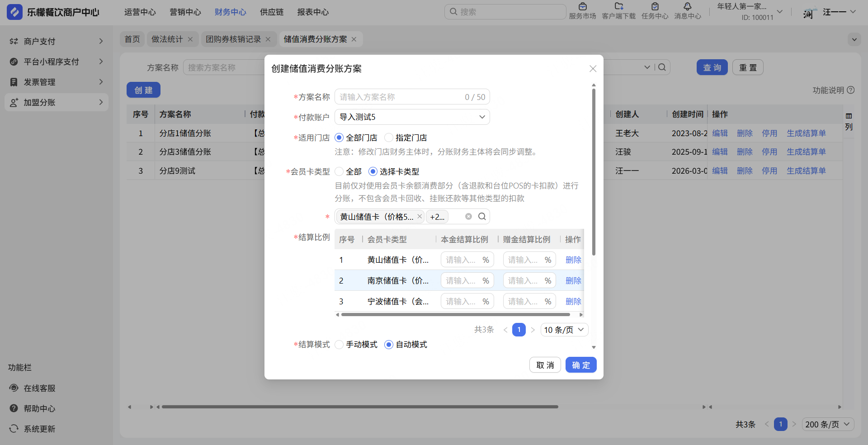Choose 全部 for 会员卡类型
Screen dimensions: 868x445
click(340, 171)
